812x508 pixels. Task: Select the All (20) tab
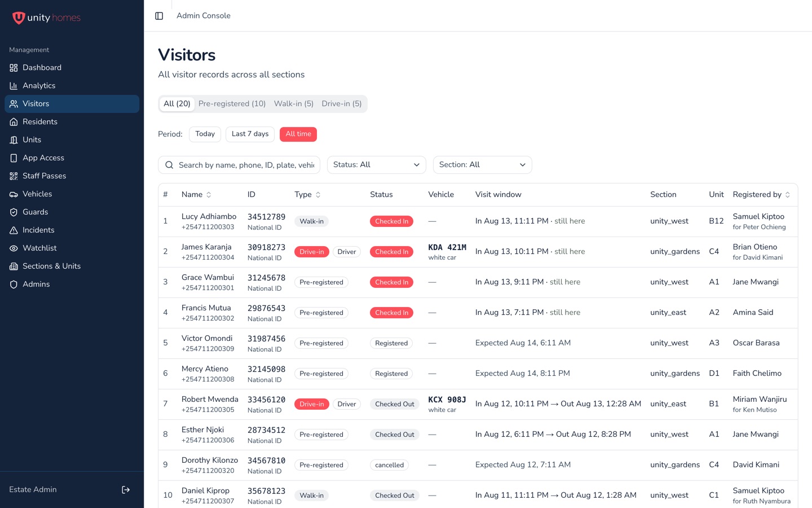point(177,104)
